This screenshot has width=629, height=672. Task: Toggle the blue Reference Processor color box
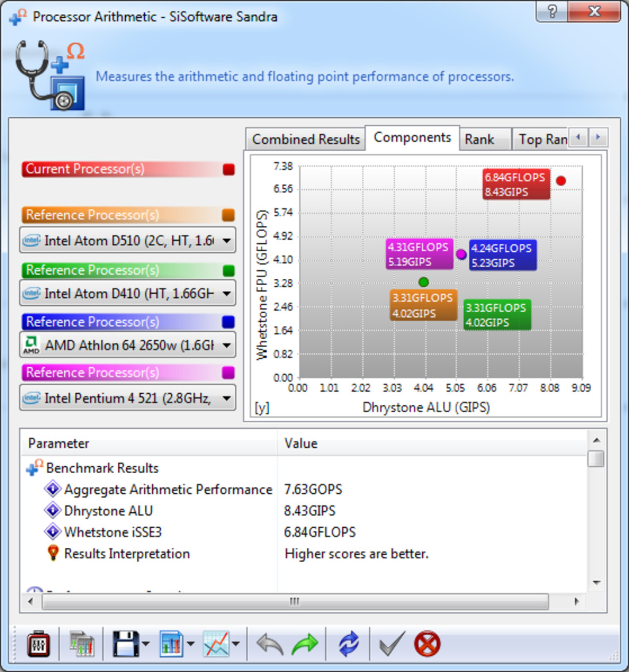point(229,322)
